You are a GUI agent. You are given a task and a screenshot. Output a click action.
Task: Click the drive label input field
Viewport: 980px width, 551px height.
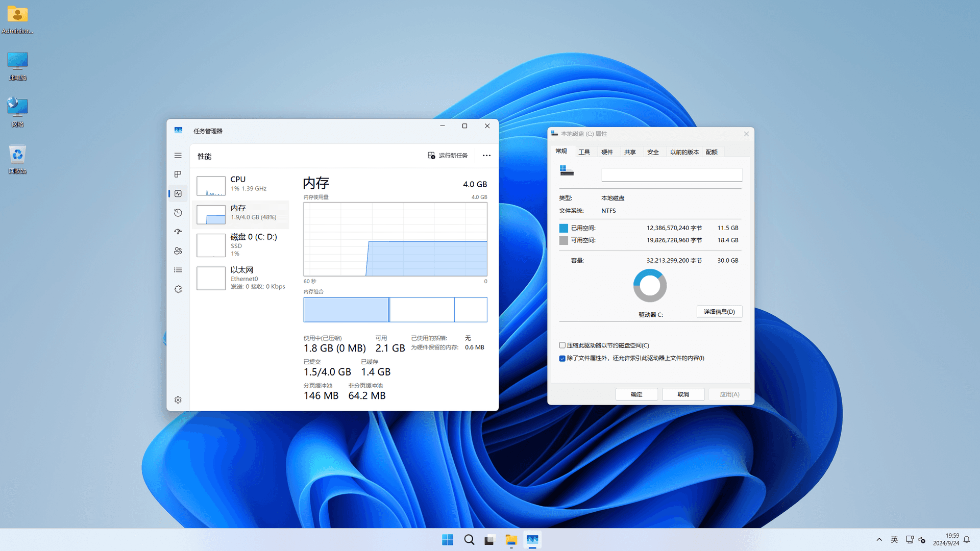point(671,175)
